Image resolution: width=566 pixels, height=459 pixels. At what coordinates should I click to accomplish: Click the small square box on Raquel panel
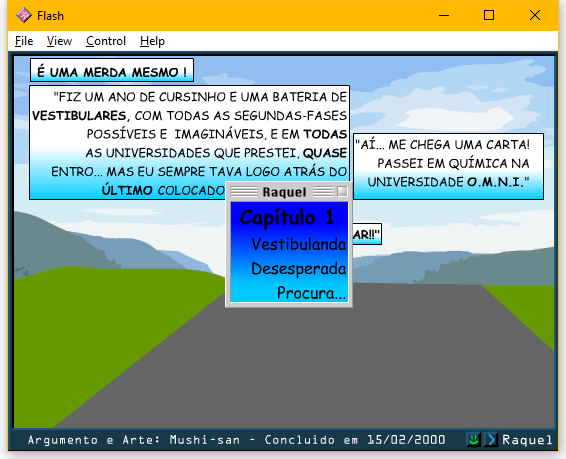point(342,191)
